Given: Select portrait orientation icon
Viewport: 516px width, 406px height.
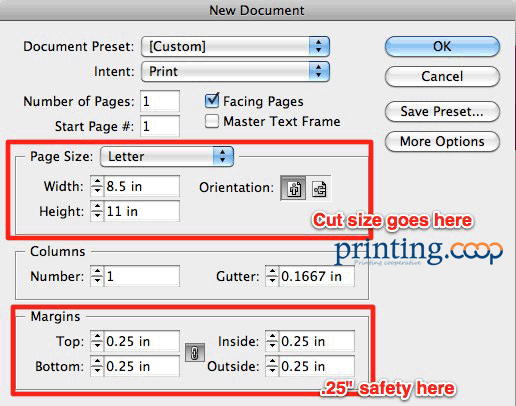Looking at the screenshot, I should (293, 188).
